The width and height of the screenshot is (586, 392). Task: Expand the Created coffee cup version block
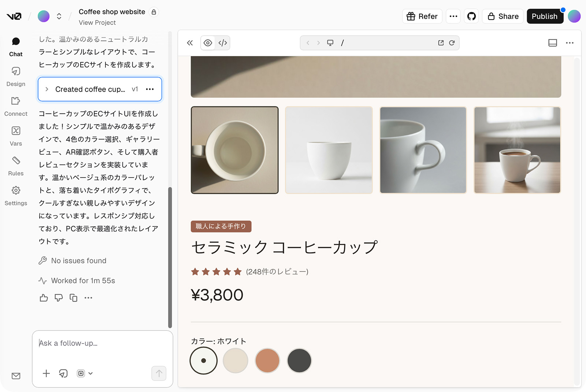47,89
